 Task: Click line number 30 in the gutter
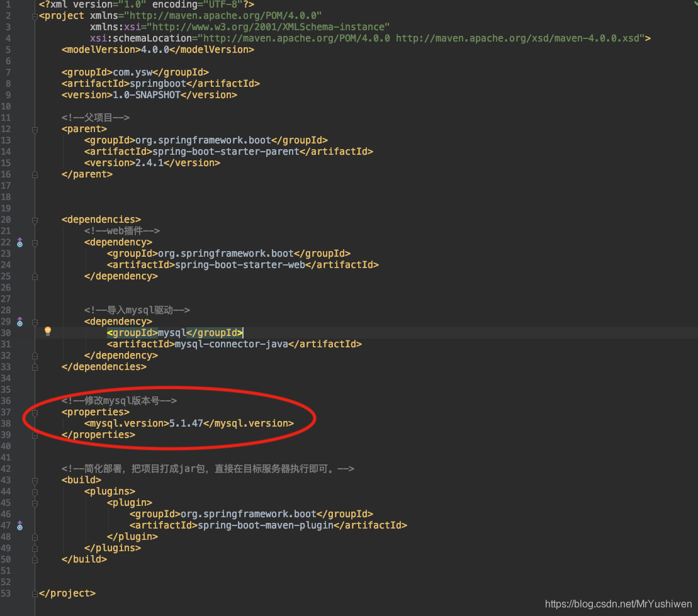(x=6, y=332)
